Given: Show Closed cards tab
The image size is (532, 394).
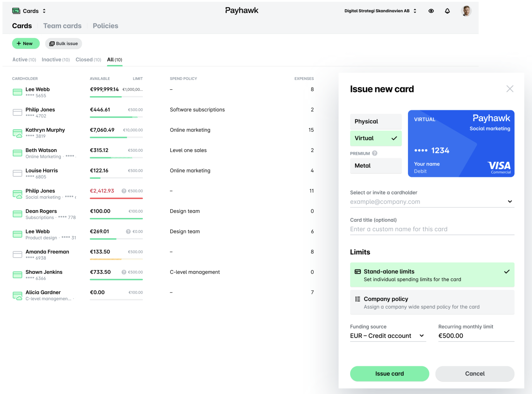Looking at the screenshot, I should click(88, 60).
